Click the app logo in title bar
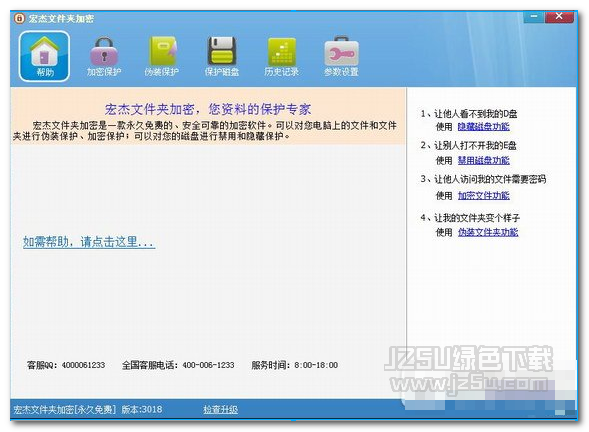The image size is (589, 432). (19, 18)
